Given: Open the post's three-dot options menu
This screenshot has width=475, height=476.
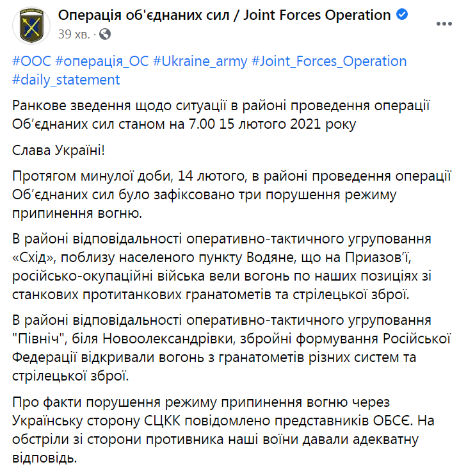Looking at the screenshot, I should (444, 23).
